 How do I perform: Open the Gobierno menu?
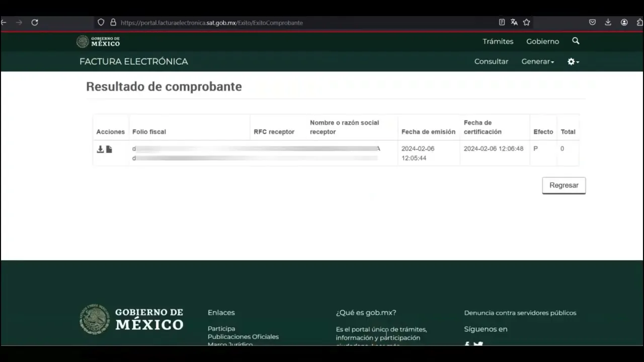click(x=542, y=41)
